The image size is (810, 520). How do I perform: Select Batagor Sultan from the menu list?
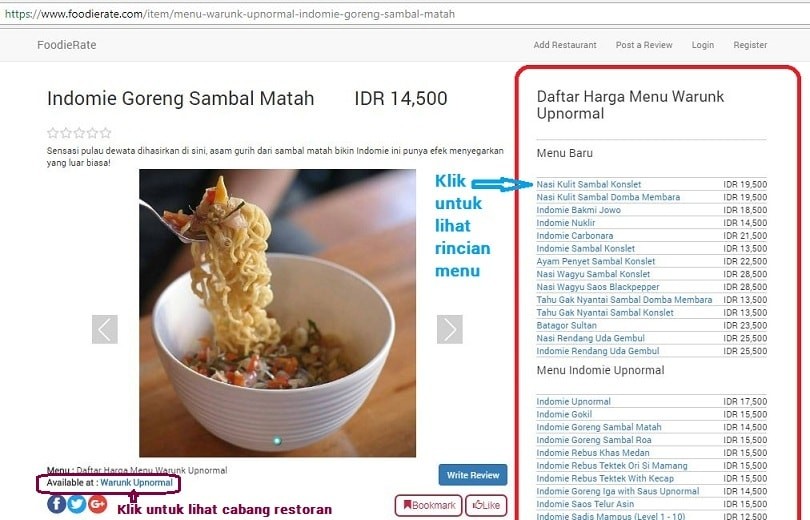566,325
